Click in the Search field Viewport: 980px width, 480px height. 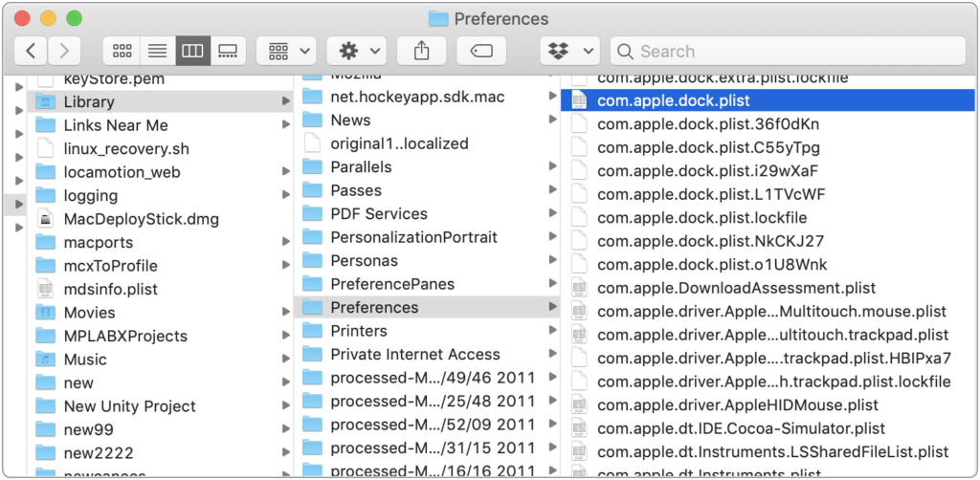click(788, 52)
